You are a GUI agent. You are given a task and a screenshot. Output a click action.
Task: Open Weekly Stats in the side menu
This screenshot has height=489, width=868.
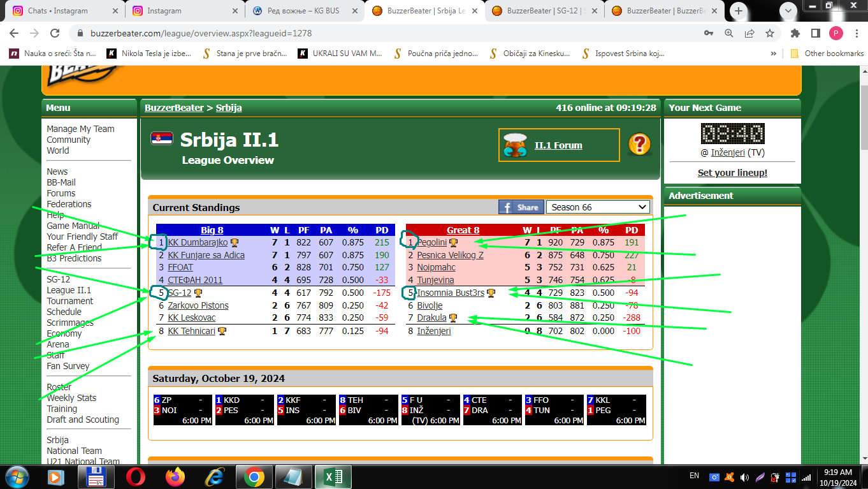pyautogui.click(x=71, y=398)
